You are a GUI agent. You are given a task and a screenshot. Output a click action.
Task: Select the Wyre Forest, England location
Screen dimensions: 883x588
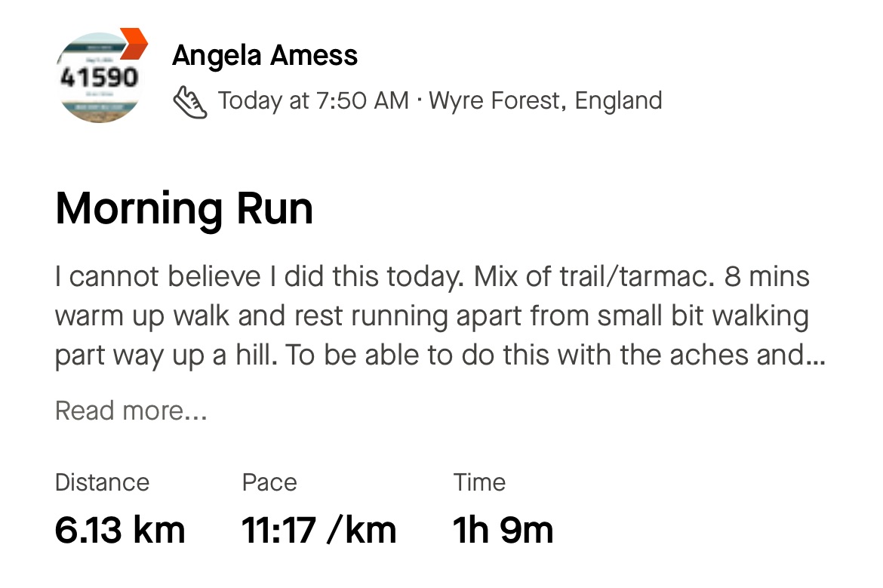coord(546,100)
